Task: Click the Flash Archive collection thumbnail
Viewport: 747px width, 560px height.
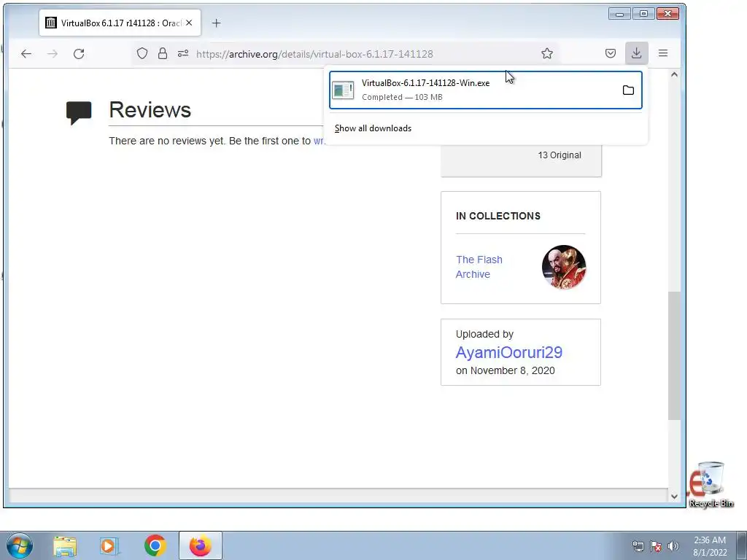Action: click(564, 267)
